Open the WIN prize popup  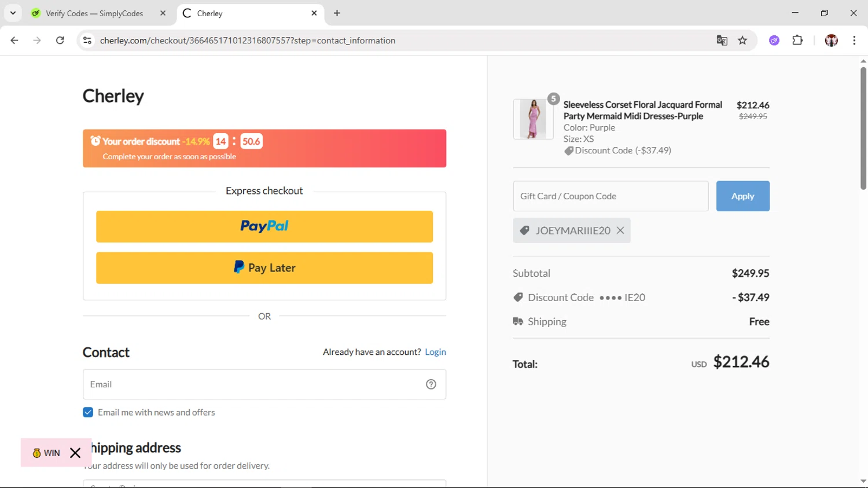tap(46, 453)
